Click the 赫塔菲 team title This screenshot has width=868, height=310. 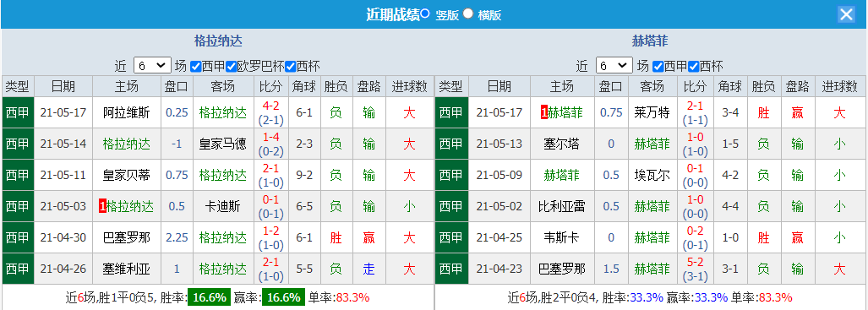tap(651, 41)
